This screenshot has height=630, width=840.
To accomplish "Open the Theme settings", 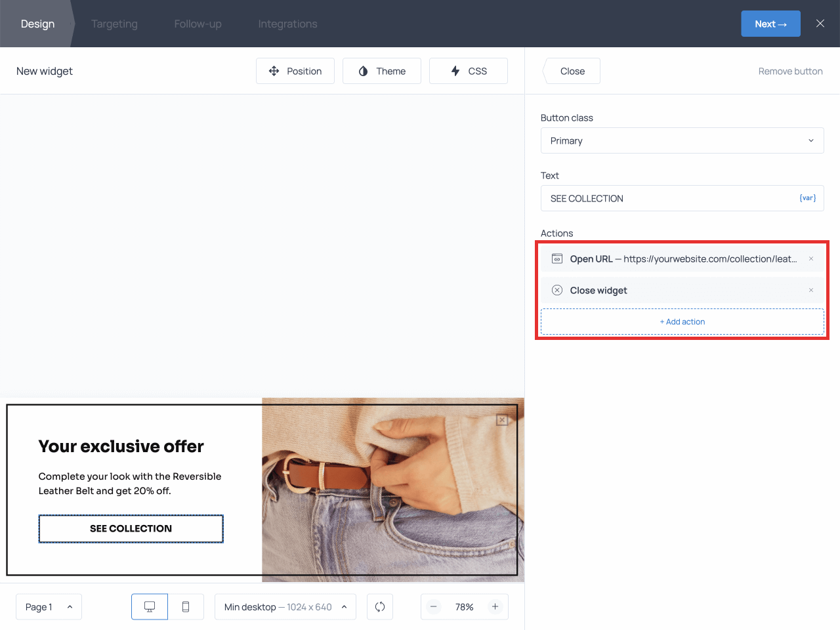I will 382,71.
